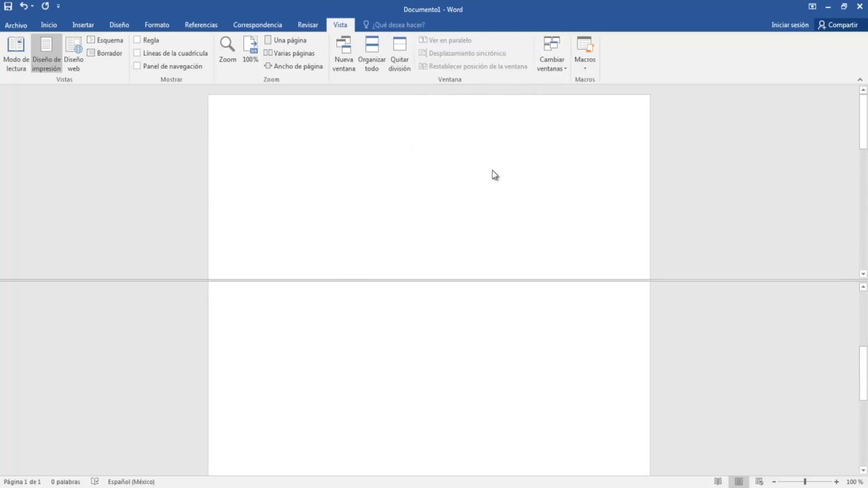The height and width of the screenshot is (488, 868).
Task: Select Ancho de página zoom option
Action: tap(294, 66)
